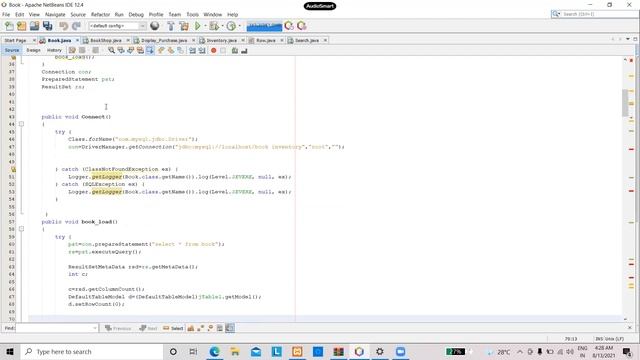Switch to the History view button
This screenshot has height=360, width=640.
click(54, 51)
